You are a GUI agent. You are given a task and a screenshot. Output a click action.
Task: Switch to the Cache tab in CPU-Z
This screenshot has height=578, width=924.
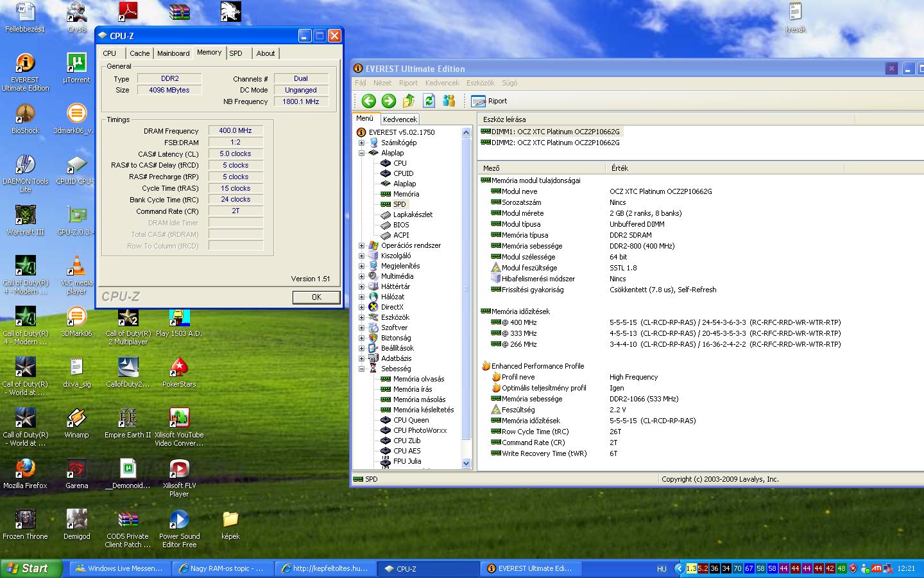[x=139, y=53]
